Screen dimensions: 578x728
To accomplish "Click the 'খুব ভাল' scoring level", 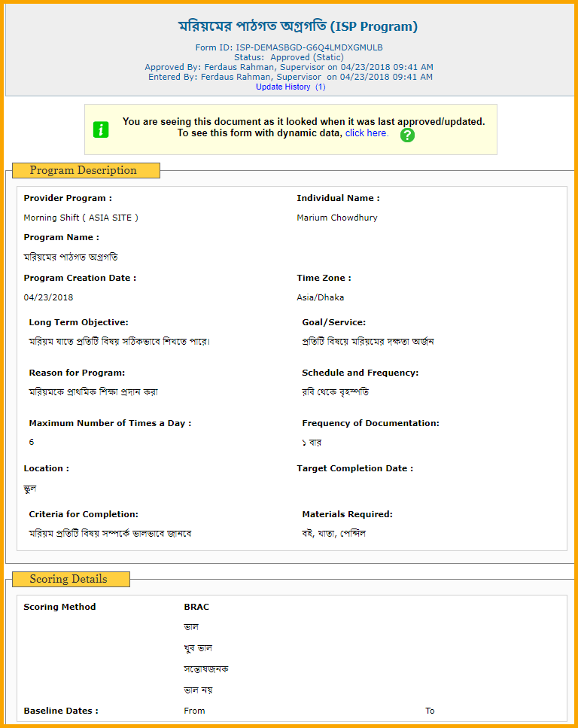I will pos(198,648).
